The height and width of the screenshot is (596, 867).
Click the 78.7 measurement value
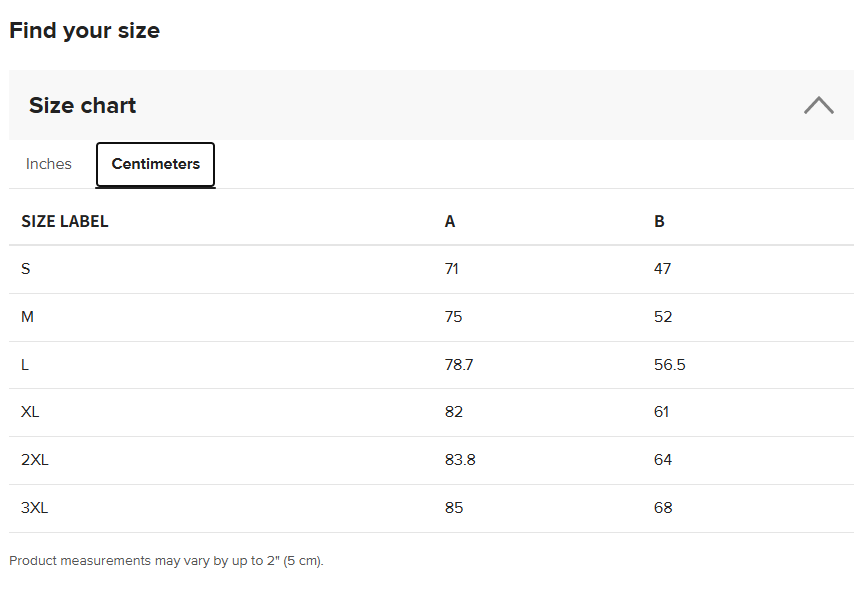(459, 365)
